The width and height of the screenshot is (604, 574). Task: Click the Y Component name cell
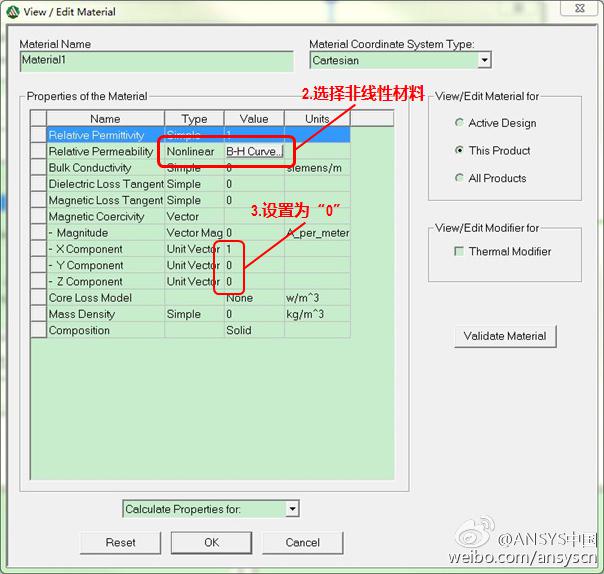point(105,265)
